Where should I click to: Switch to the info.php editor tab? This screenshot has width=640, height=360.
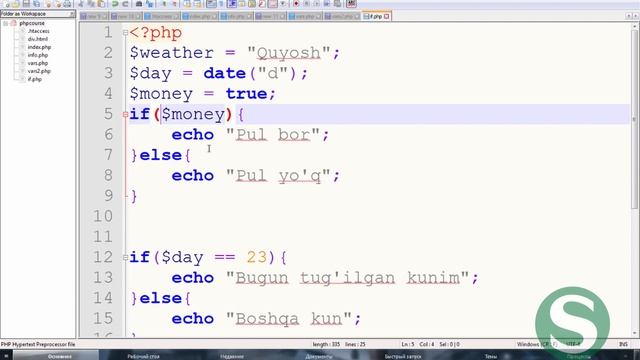(237, 16)
